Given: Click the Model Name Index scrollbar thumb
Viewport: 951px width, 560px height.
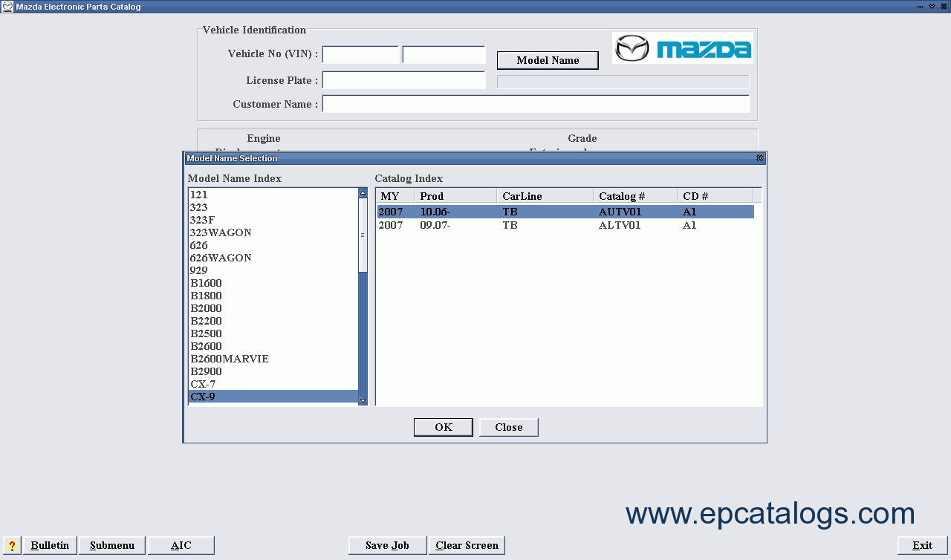Looking at the screenshot, I should click(x=363, y=235).
